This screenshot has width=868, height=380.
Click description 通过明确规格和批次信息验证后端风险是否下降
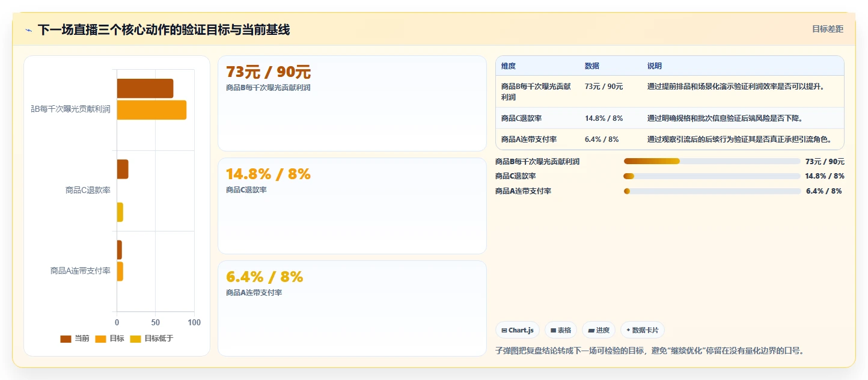(x=725, y=118)
